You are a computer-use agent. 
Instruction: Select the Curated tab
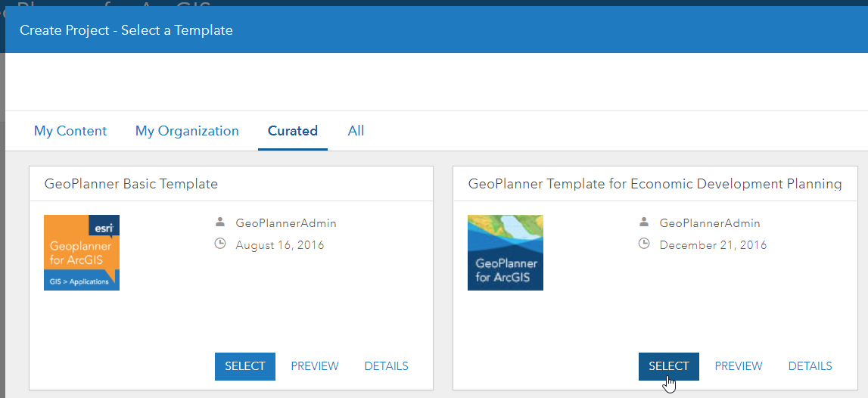click(292, 131)
